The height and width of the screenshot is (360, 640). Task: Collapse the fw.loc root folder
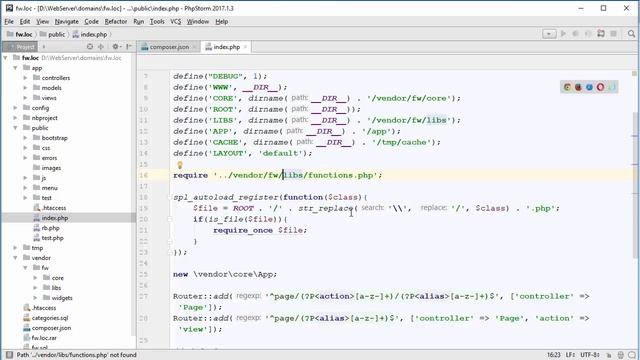(6, 58)
